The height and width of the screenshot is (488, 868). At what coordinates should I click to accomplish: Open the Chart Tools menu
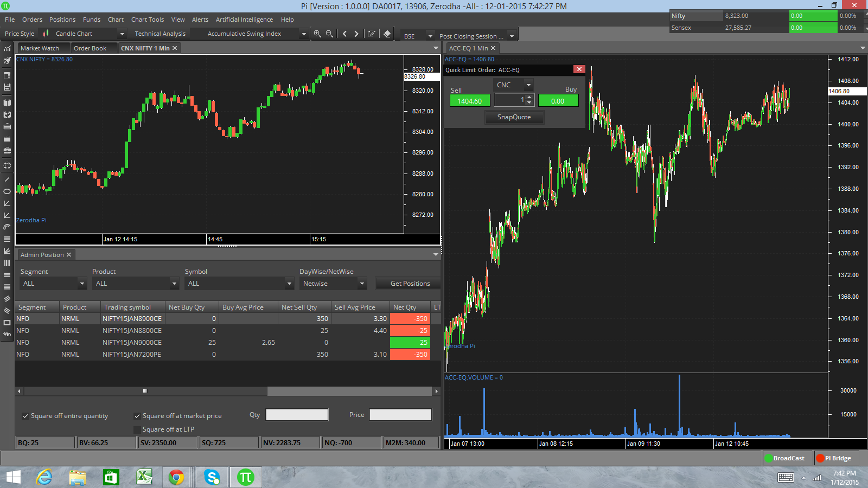point(147,20)
